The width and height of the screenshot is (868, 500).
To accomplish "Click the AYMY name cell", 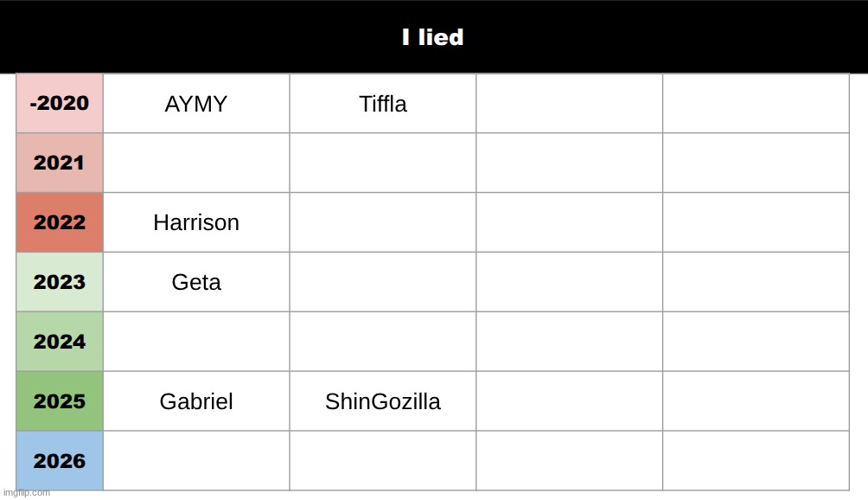I will click(196, 104).
